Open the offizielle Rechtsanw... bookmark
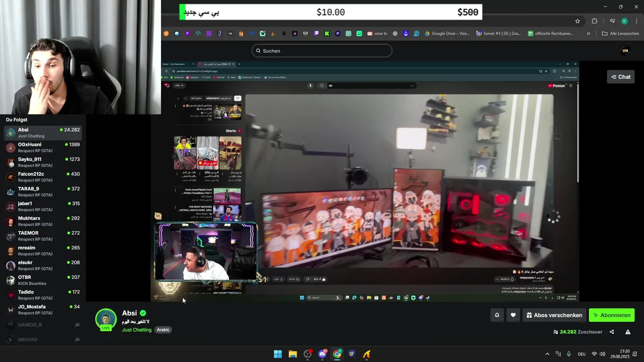 [x=550, y=34]
